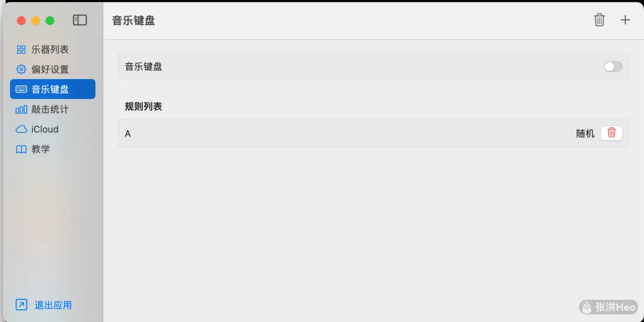Click the arrow icon beside 退出应用
The width and height of the screenshot is (644, 322).
21,305
